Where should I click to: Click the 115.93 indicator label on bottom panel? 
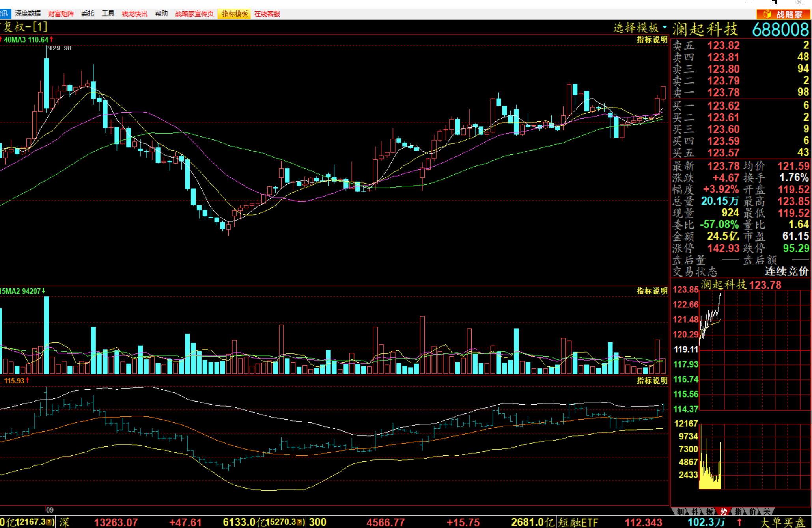click(x=14, y=381)
